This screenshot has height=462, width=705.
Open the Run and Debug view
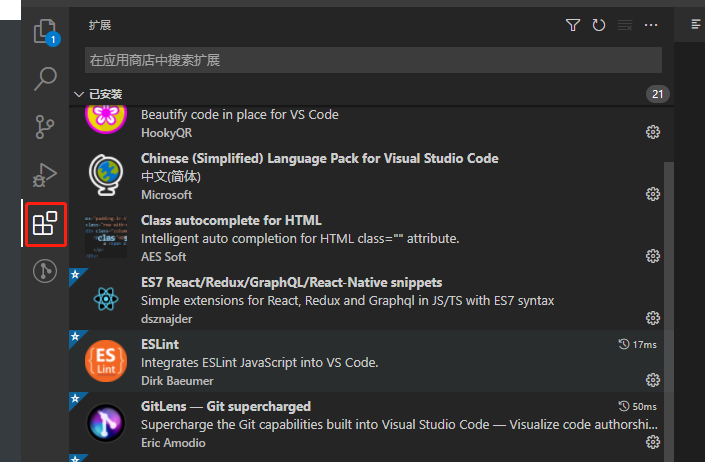45,175
